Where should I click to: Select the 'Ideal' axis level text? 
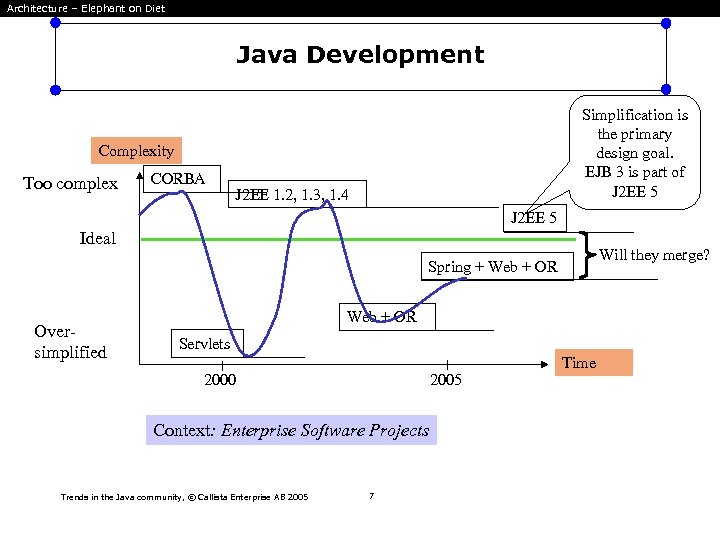point(98,238)
